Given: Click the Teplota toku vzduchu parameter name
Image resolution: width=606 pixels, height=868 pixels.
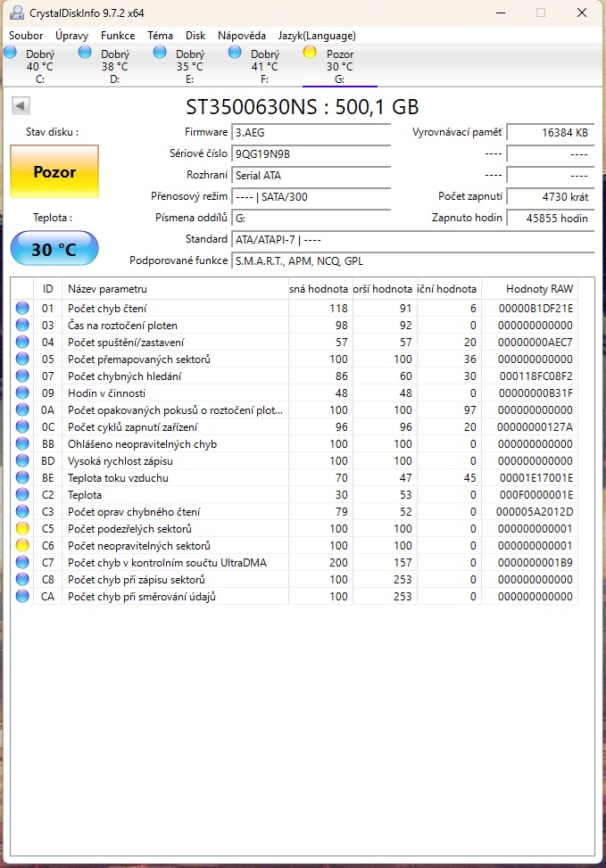Looking at the screenshot, I should click(x=118, y=478).
